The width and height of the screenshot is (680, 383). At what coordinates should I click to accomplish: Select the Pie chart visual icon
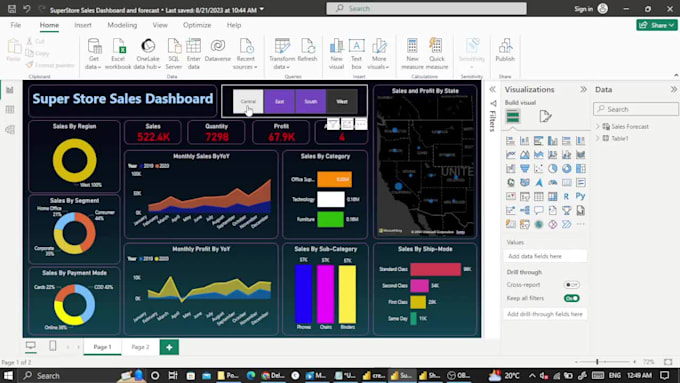pos(552,168)
